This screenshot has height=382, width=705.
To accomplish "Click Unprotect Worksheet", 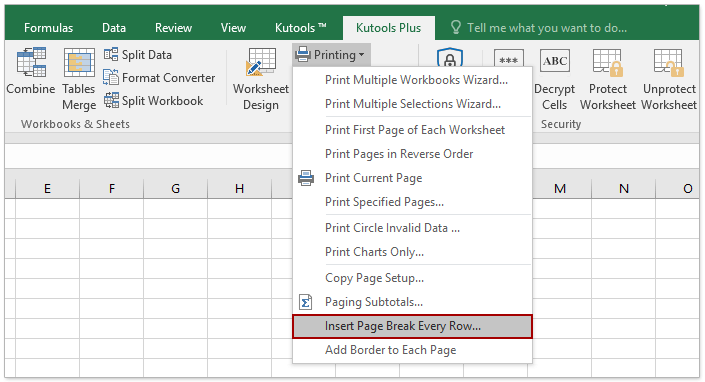I will 669,79.
